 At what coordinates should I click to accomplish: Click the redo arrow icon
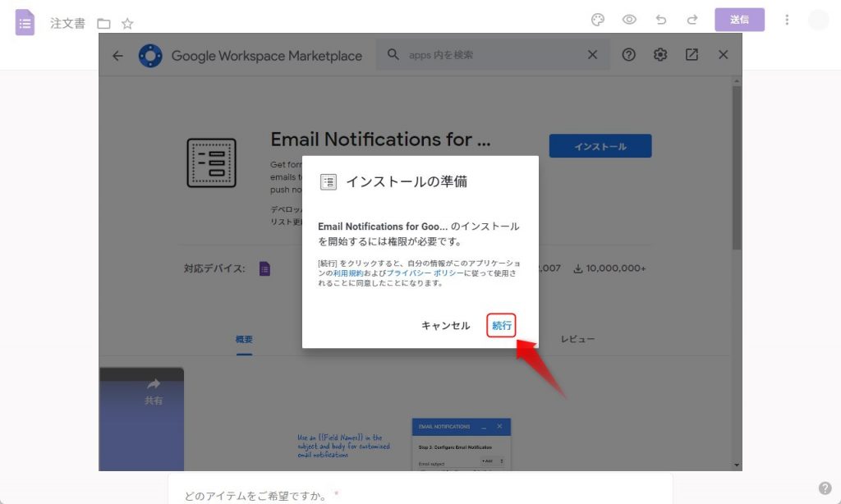point(692,20)
